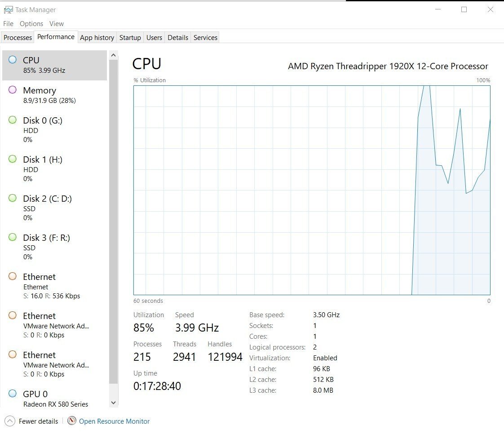Click the GPU 0 circle icon
Image resolution: width=504 pixels, height=434 pixels.
pos(13,393)
